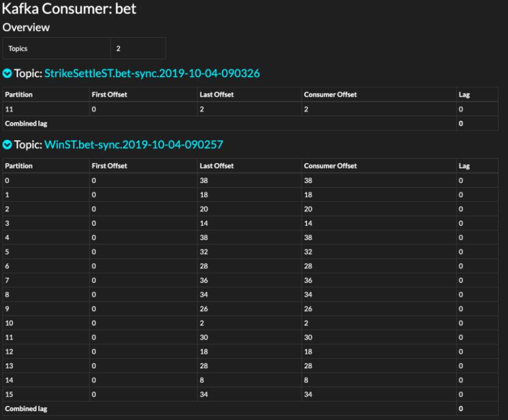Click consumer offset 8 for partition 14
Viewport: 508px width, 420px height.
306,380
